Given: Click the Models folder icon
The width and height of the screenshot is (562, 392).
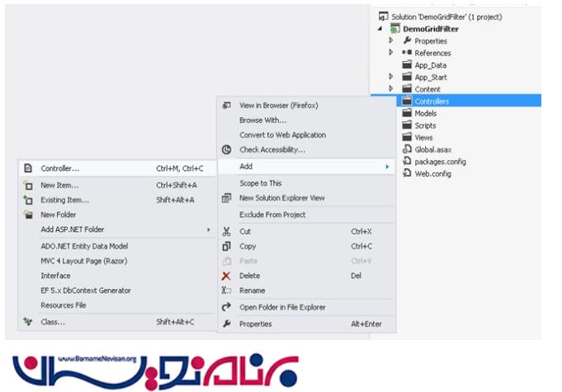Looking at the screenshot, I should click(407, 113).
